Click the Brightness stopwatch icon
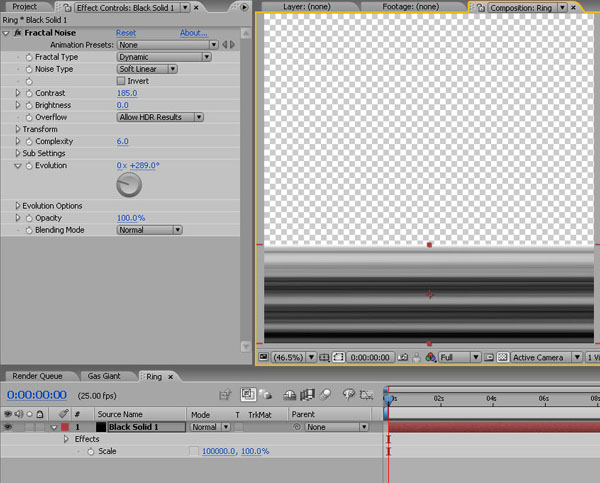 [28, 105]
